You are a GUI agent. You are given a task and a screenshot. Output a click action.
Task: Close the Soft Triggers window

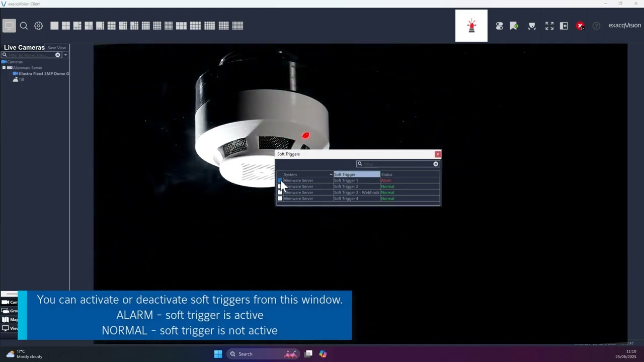(437, 154)
